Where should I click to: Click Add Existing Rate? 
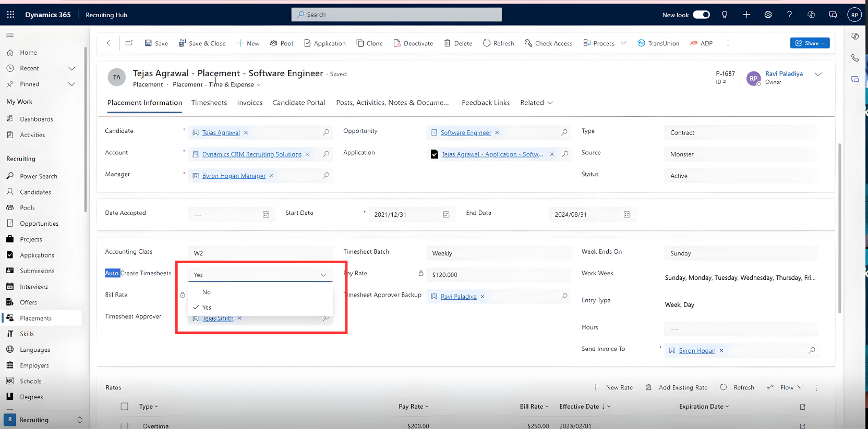pyautogui.click(x=677, y=387)
